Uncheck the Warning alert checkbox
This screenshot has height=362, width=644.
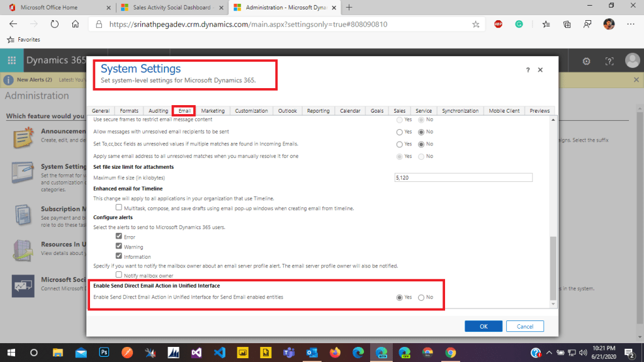pos(119,246)
